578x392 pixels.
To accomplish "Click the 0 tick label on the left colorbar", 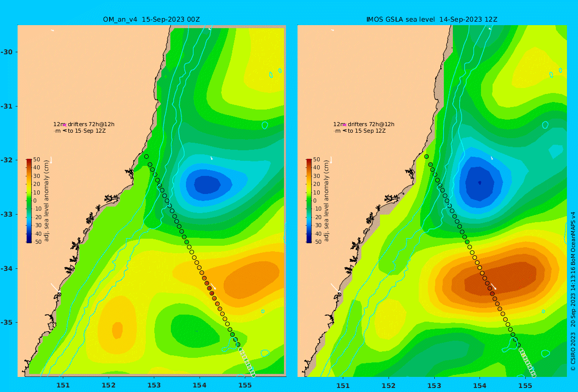I will 35,201.
